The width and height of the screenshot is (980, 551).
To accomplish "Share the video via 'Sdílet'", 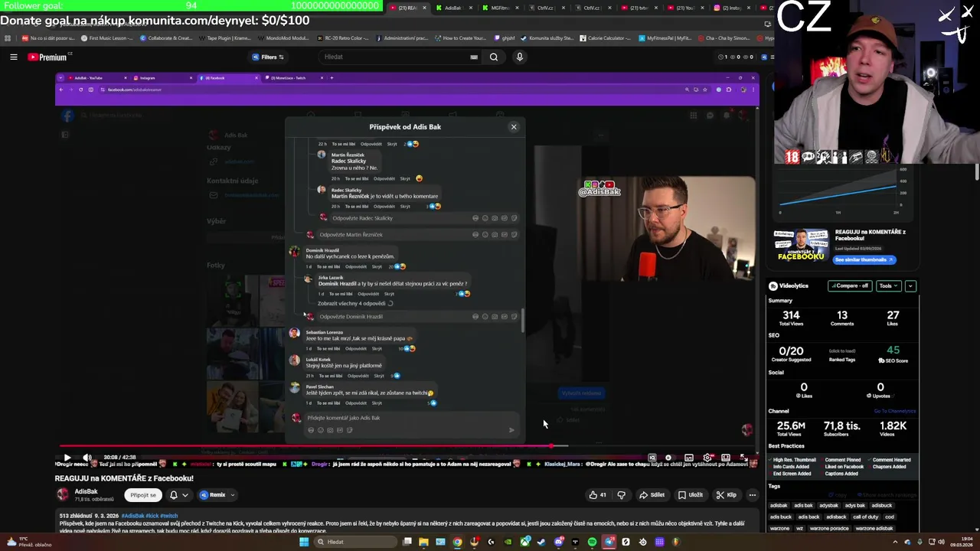I will pos(652,495).
